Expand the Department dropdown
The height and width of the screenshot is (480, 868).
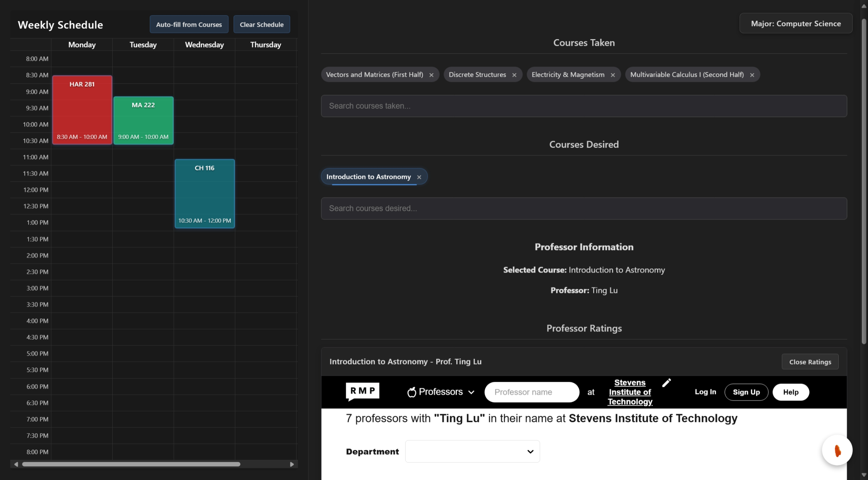472,451
